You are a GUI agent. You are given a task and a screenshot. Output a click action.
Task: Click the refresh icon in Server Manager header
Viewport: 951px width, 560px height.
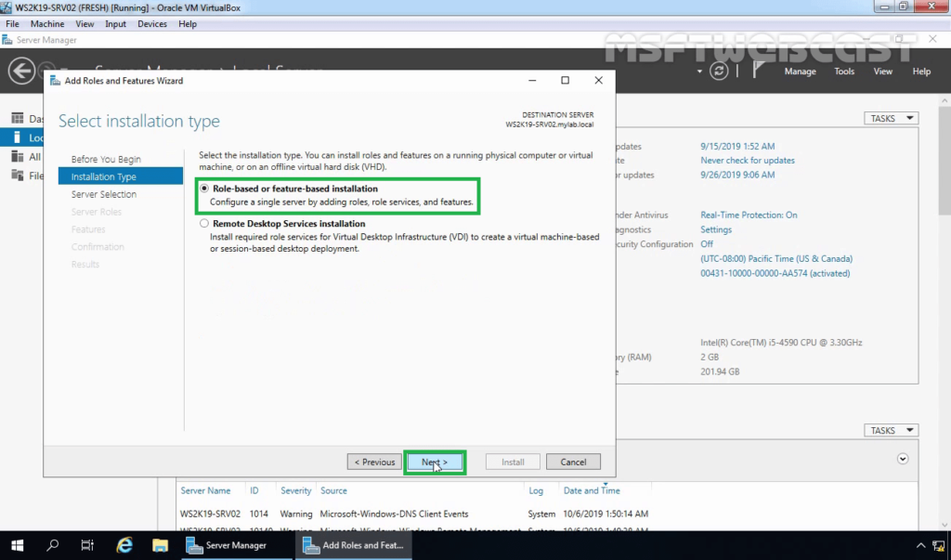(719, 72)
